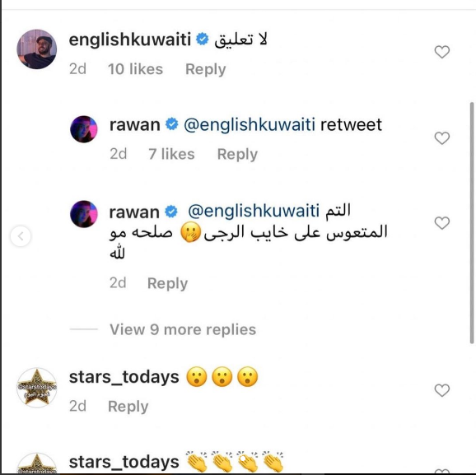Click the verified badge next to englishkuwaiti

click(203, 40)
